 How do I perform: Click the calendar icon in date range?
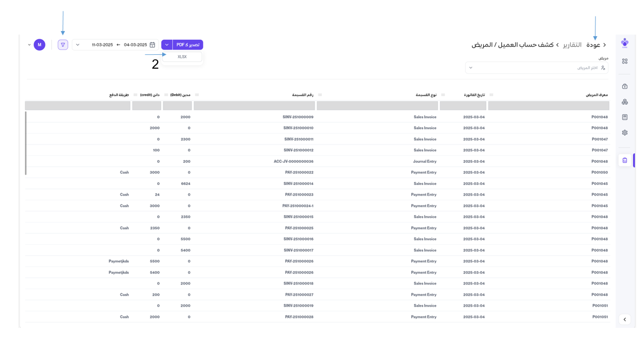pyautogui.click(x=152, y=45)
